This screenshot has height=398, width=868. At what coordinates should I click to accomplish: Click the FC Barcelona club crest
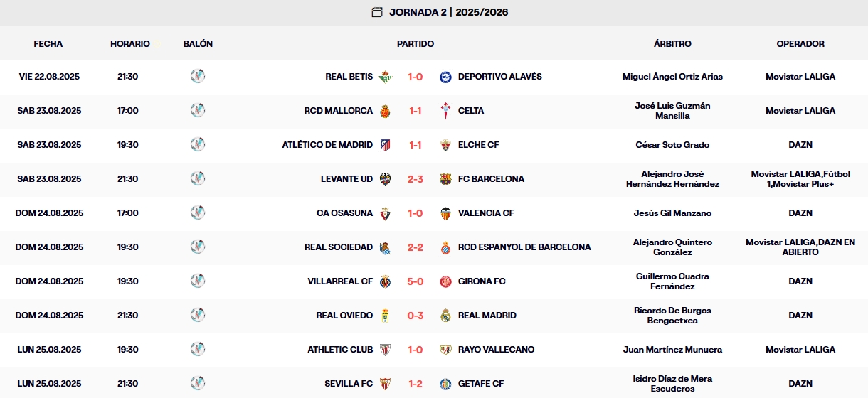point(446,179)
